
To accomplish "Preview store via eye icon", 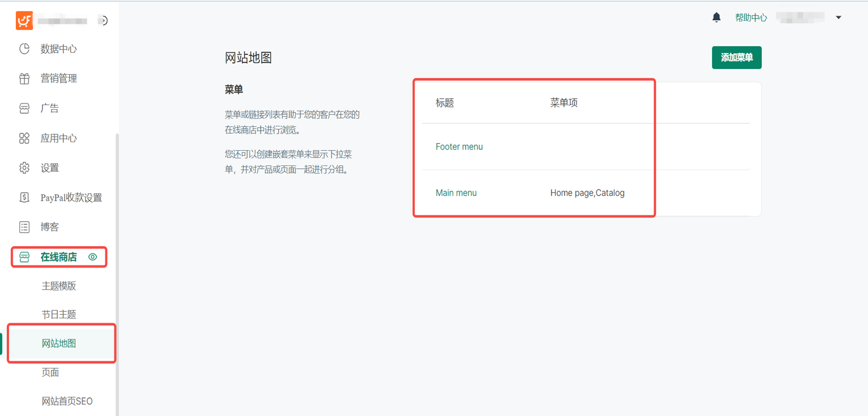I will 93,257.
